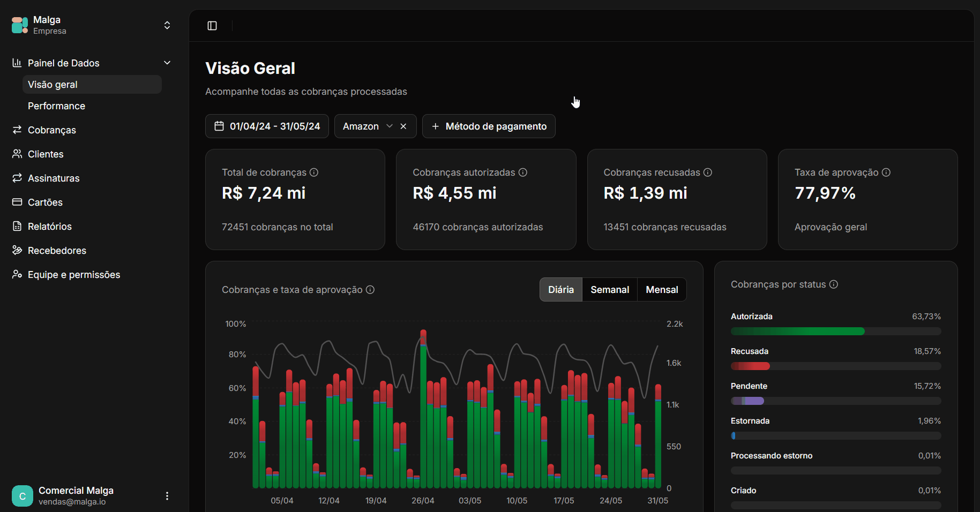
Task: Select Visão geral in the sidebar
Action: (x=92, y=84)
